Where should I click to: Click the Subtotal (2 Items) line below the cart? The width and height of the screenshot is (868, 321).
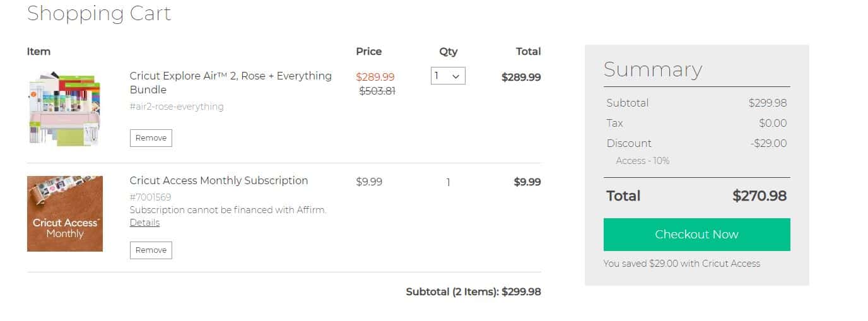click(473, 292)
